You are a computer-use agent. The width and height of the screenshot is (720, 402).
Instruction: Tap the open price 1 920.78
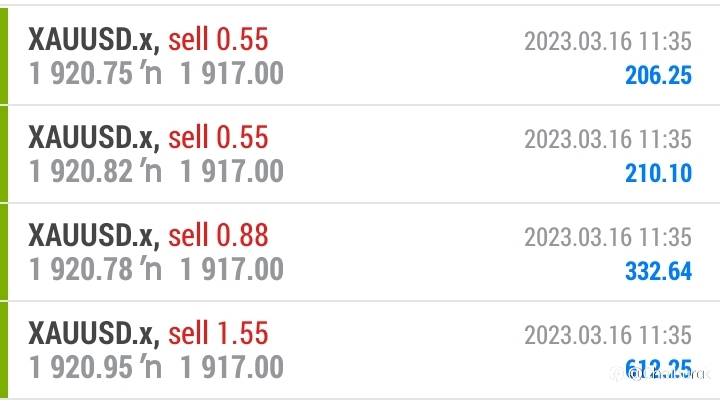81,269
